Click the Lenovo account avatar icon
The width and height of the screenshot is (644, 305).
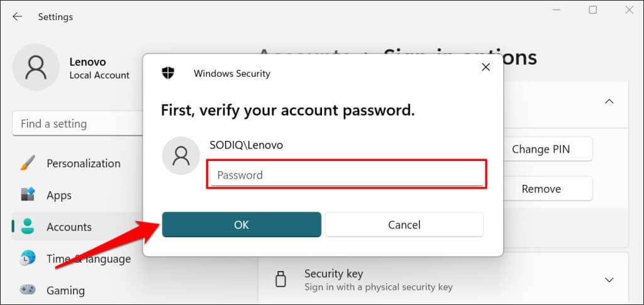point(36,67)
